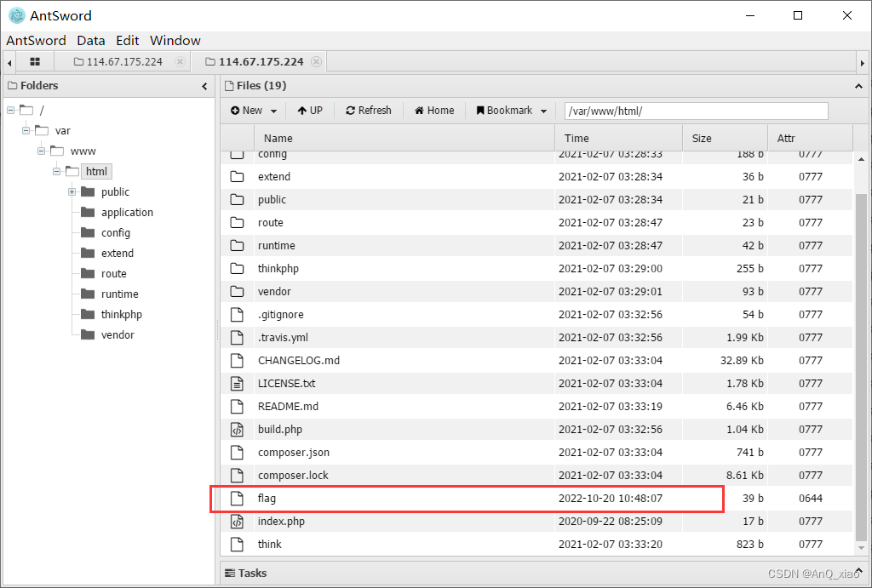Click the left tab scroll arrow

[9, 62]
